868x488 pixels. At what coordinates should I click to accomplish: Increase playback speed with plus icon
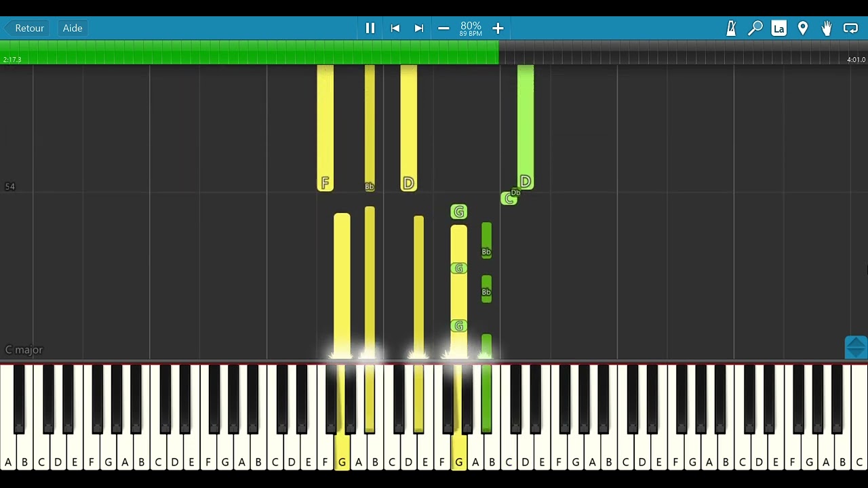498,28
